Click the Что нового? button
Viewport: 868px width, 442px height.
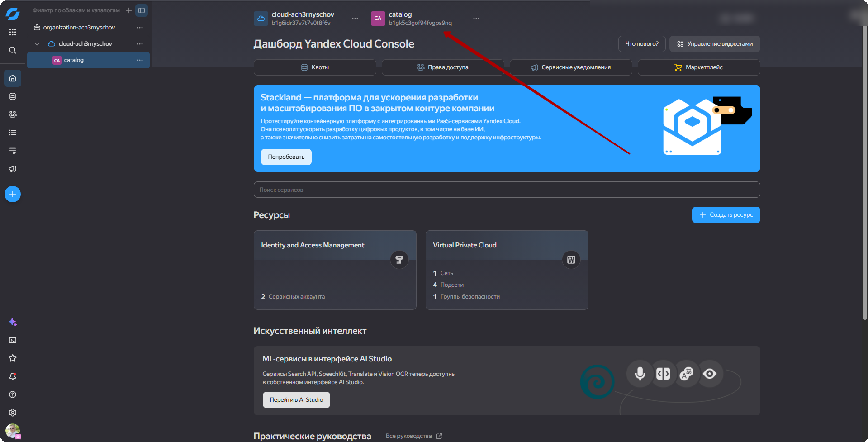pyautogui.click(x=642, y=44)
